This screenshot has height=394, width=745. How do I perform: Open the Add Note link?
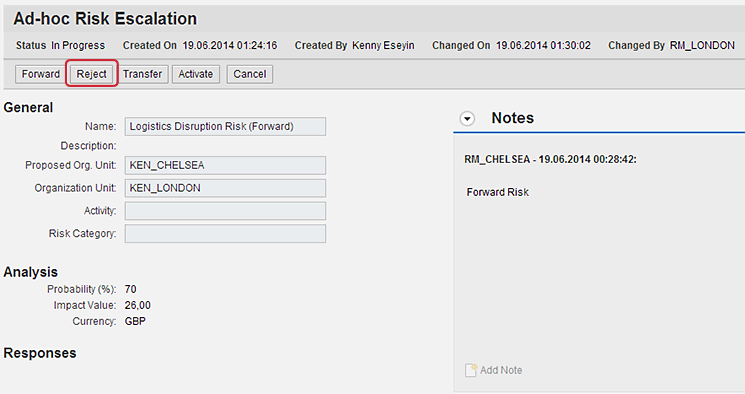click(x=501, y=370)
